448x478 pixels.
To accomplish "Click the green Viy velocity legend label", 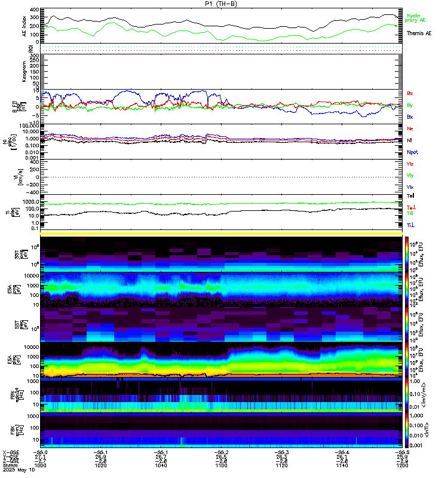I will click(x=410, y=176).
